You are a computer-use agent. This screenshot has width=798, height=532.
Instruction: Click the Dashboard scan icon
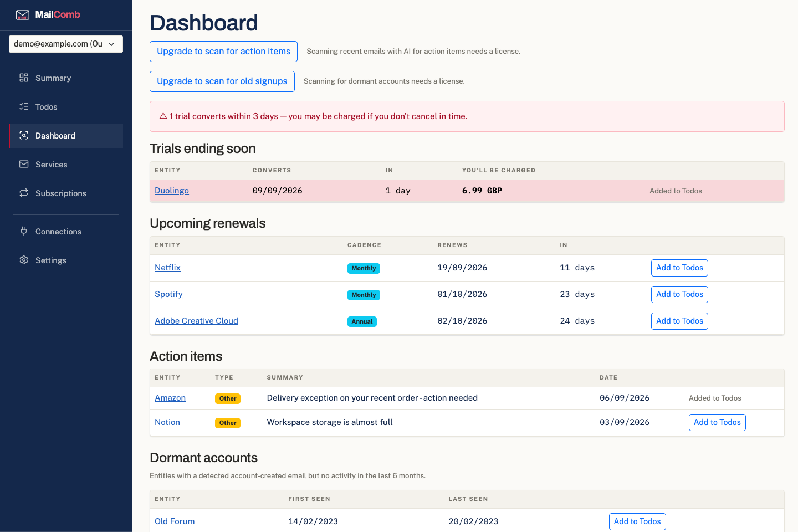coord(24,135)
